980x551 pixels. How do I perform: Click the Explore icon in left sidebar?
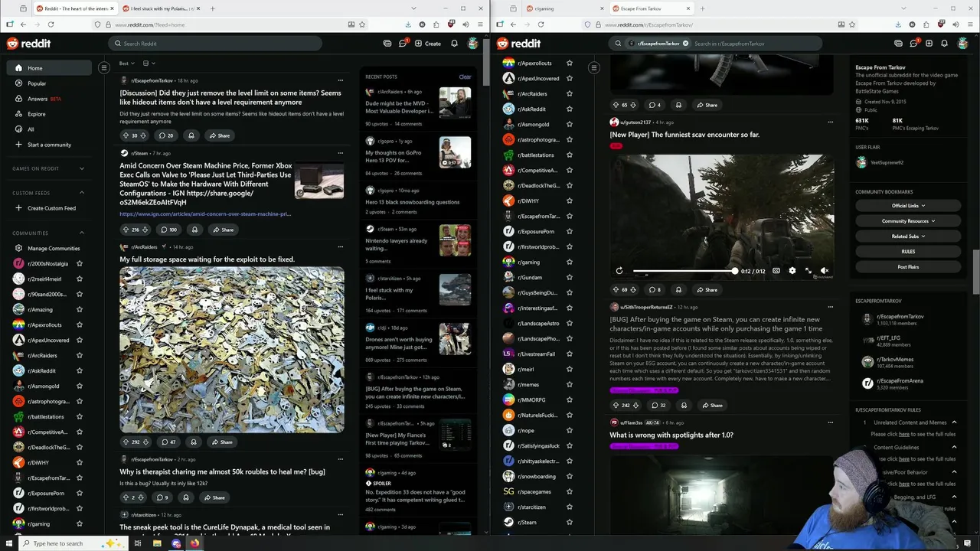pyautogui.click(x=19, y=114)
